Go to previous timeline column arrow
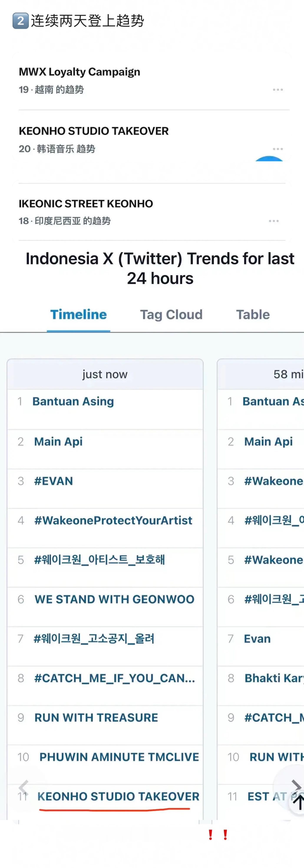This screenshot has height=868, width=304. coord(23,787)
